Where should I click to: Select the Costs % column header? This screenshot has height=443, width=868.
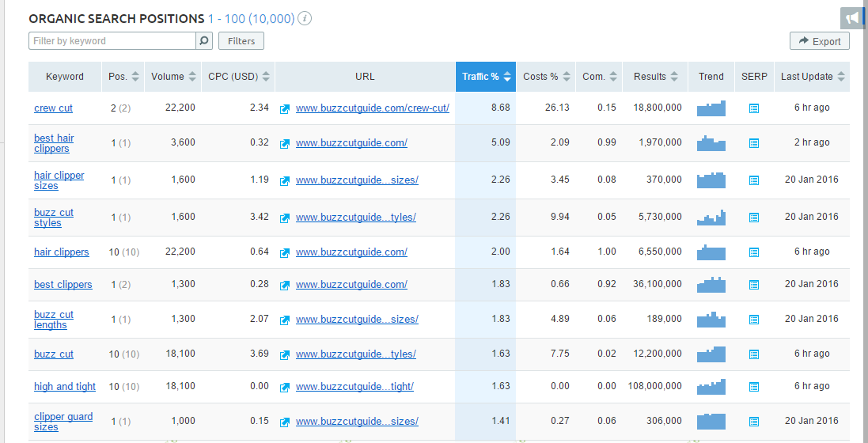(x=540, y=77)
